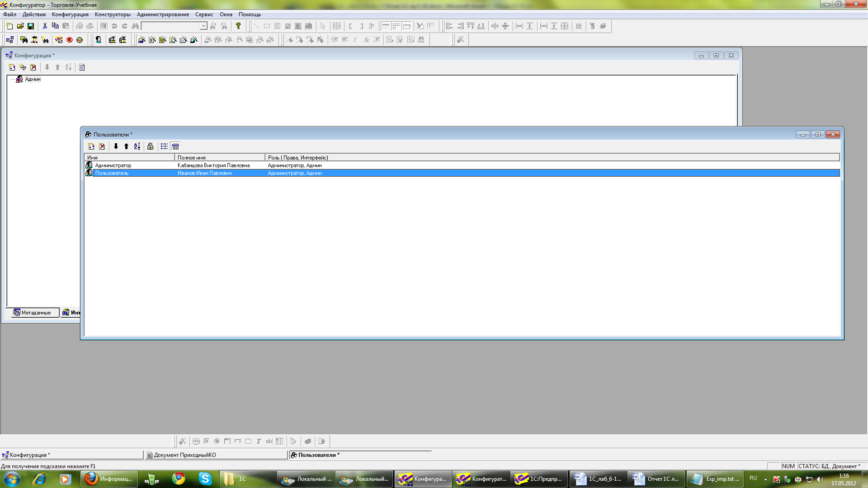The height and width of the screenshot is (488, 868).
Task: Click the Redo arrow icon
Action: 125,26
